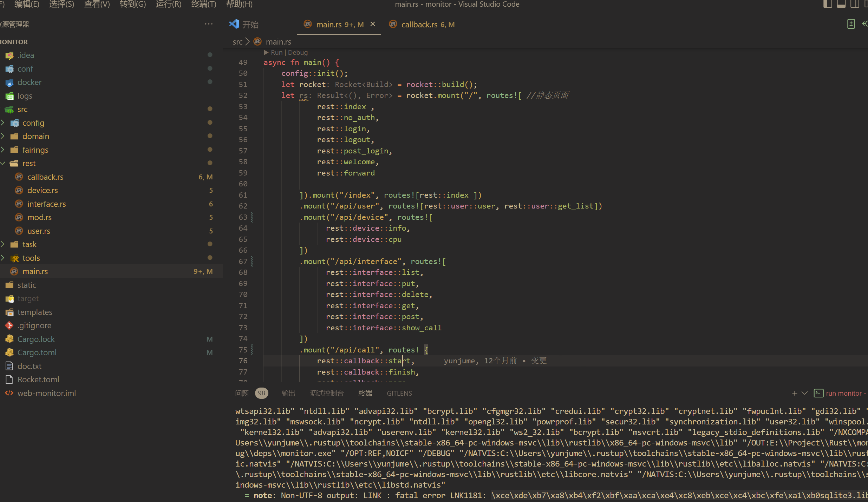The width and height of the screenshot is (868, 502).
Task: Click the target folder icon
Action: point(9,299)
